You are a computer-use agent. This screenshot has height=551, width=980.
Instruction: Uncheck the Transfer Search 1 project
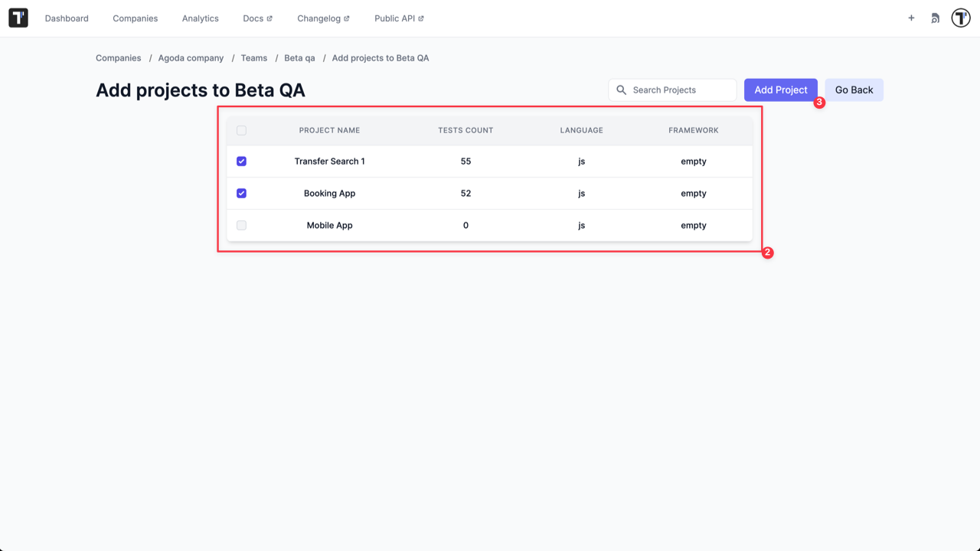pos(241,161)
